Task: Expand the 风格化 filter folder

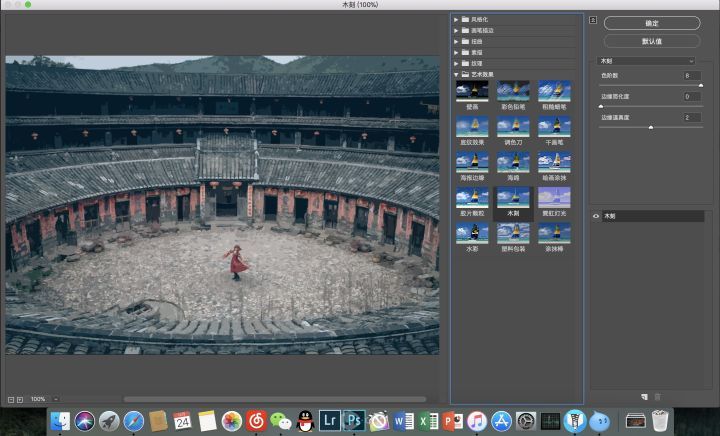Action: (x=457, y=19)
